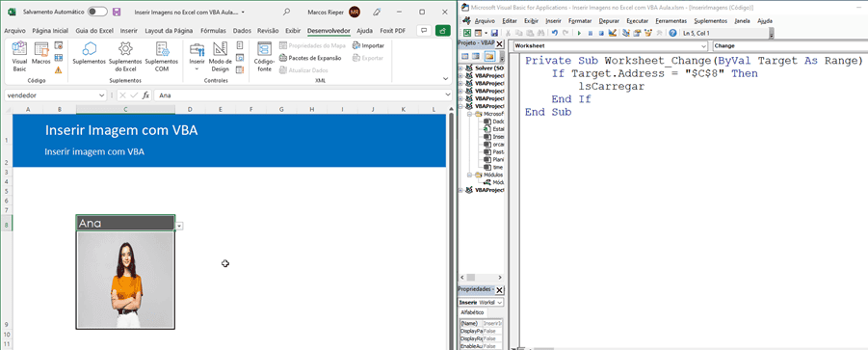Image resolution: width=868 pixels, height=350 pixels.
Task: Select the Ana cell C8
Action: pyautogui.click(x=125, y=223)
